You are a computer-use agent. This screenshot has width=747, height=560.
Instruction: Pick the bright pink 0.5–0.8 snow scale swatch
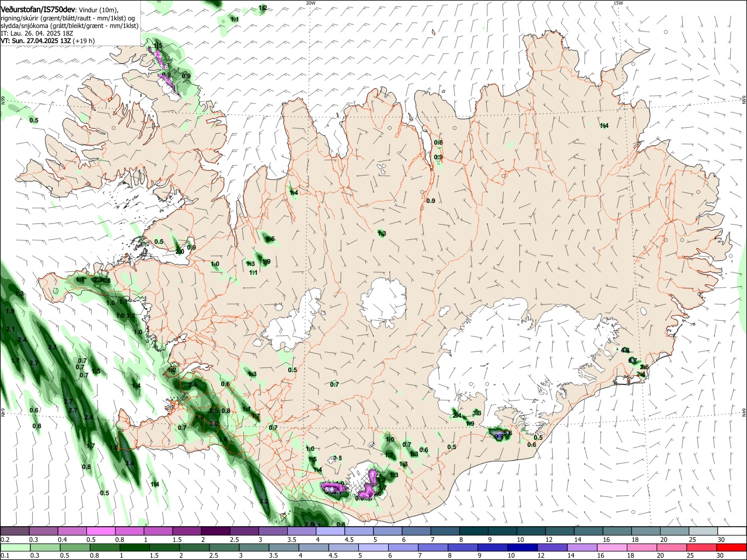[x=100, y=531]
